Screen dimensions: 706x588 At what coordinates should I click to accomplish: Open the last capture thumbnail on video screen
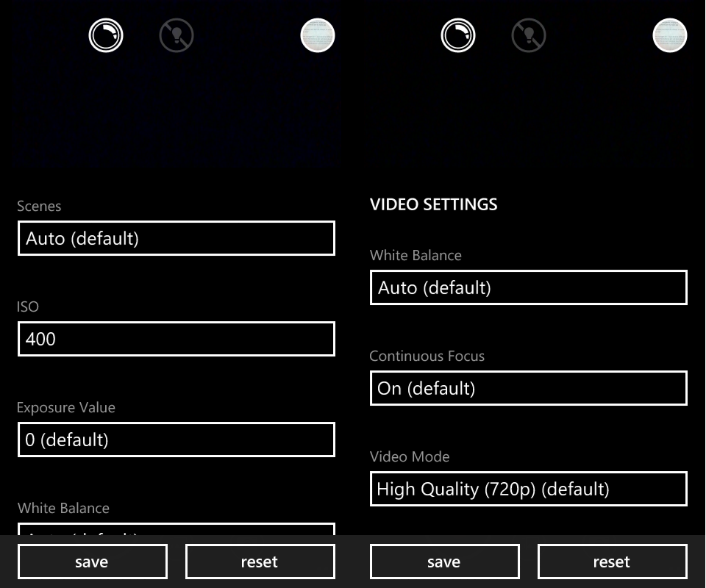click(669, 35)
